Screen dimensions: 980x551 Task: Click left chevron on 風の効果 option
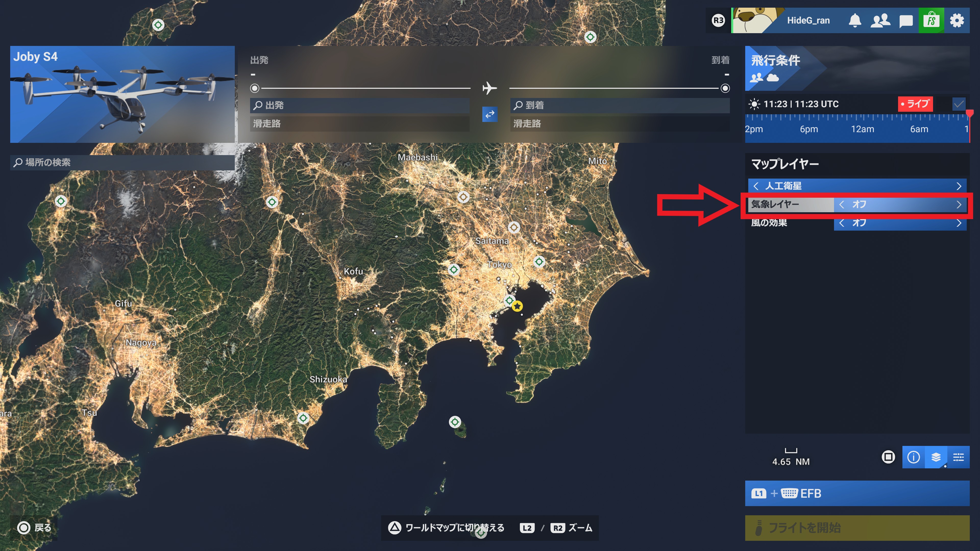841,223
